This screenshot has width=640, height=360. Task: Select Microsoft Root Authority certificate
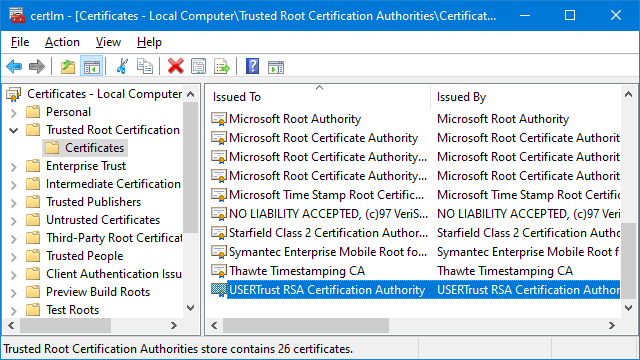point(295,119)
